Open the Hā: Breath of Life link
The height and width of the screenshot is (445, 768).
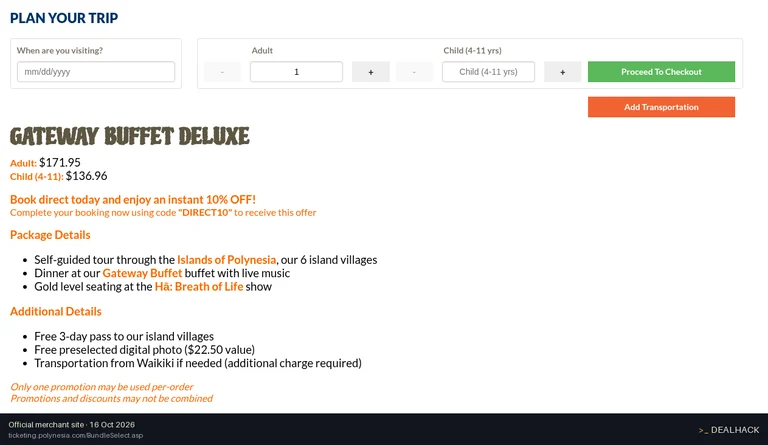tap(199, 286)
